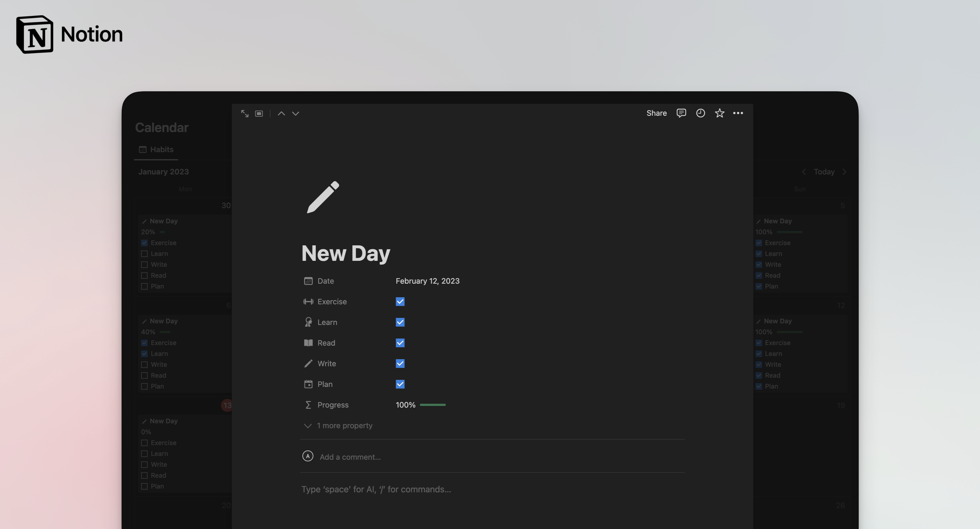Uncheck the Exercise property checkbox
The image size is (980, 529).
[400, 301]
